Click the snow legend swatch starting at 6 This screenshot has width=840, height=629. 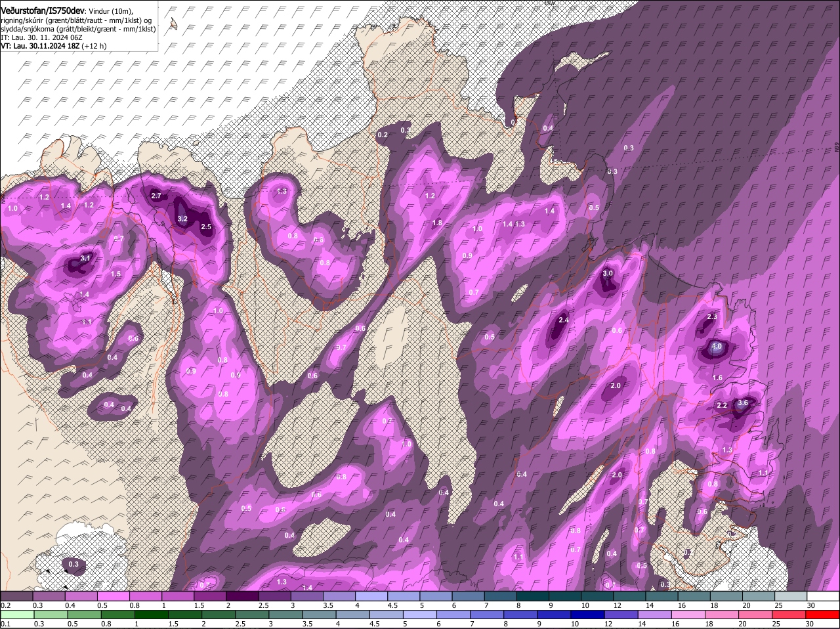(x=468, y=596)
